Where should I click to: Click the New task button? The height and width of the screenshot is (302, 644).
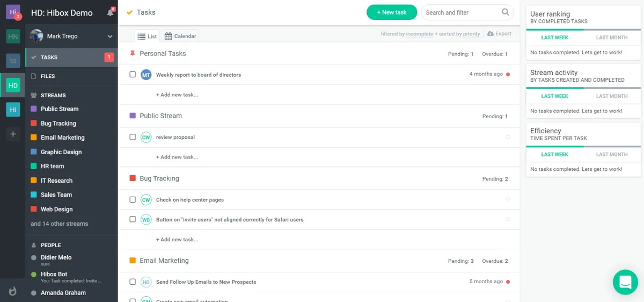[391, 12]
